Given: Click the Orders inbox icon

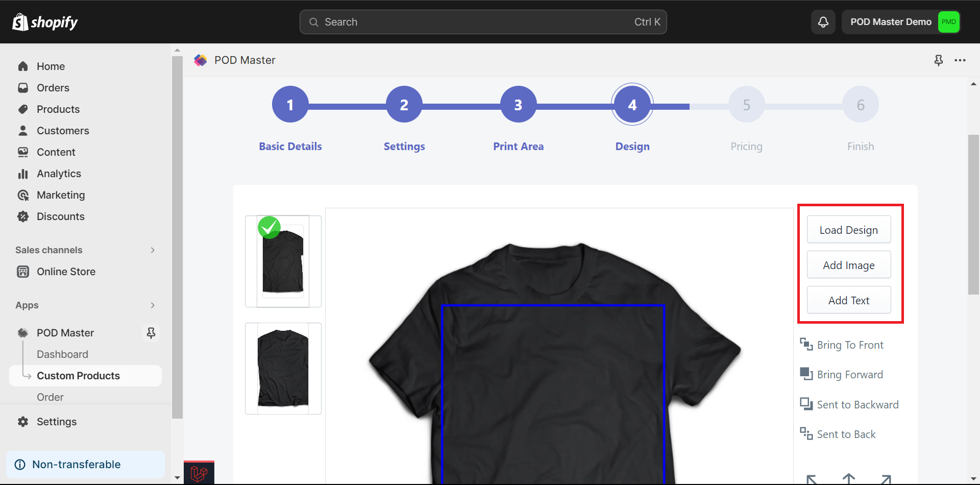Looking at the screenshot, I should point(23,88).
